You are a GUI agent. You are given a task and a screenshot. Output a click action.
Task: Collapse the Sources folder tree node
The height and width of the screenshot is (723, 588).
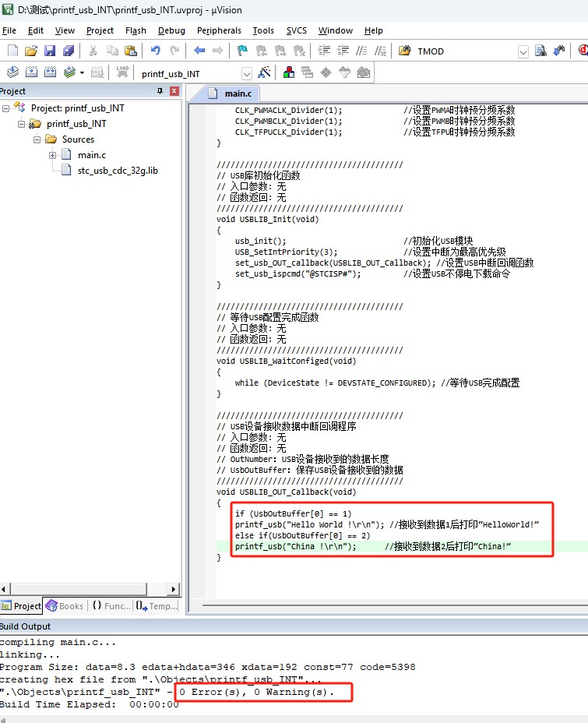click(x=37, y=139)
